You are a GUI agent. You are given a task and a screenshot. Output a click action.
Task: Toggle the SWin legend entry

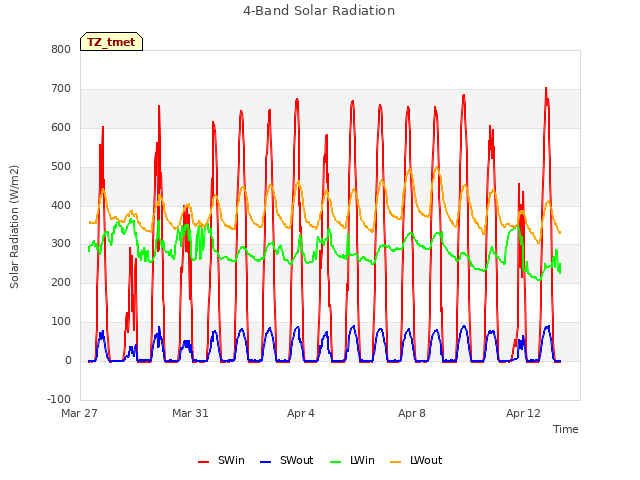pyautogui.click(x=221, y=460)
